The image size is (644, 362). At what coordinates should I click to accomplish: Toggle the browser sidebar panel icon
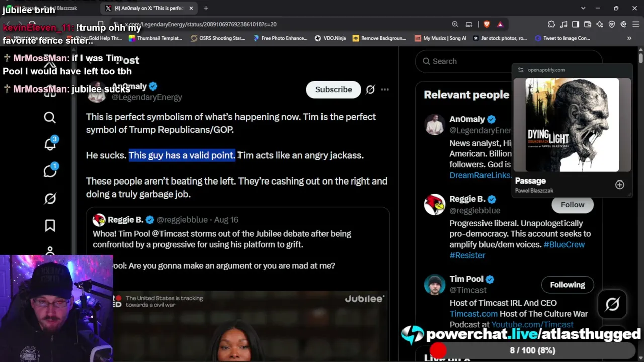tap(576, 24)
